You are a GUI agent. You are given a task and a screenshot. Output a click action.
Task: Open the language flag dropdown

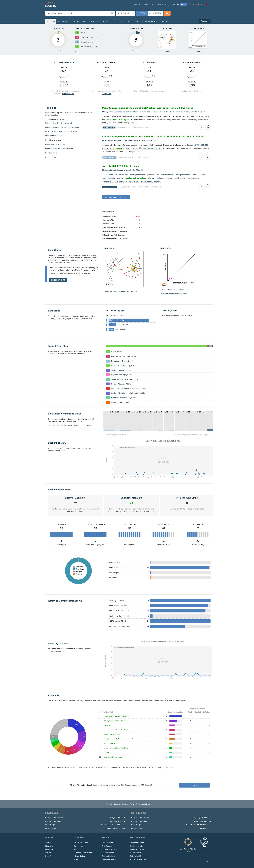click(207, 4)
